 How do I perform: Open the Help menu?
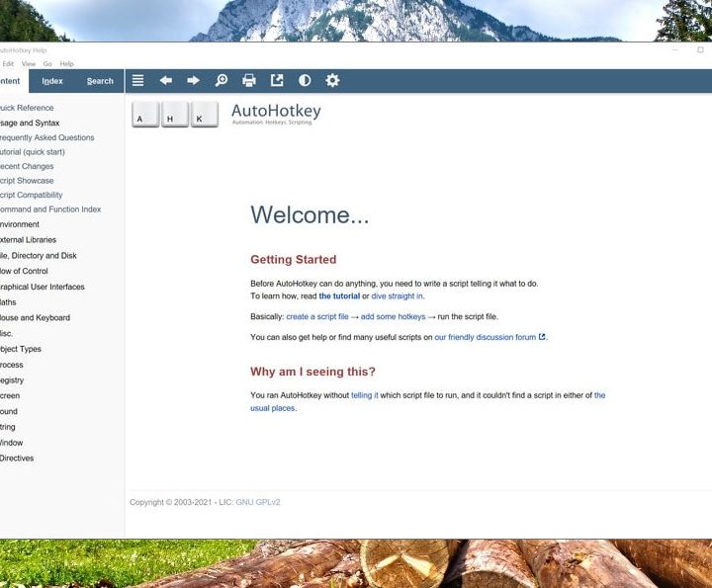pyautogui.click(x=67, y=64)
